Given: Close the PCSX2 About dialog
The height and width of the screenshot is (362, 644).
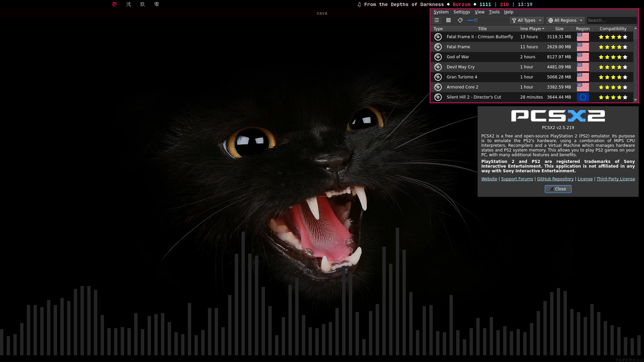Looking at the screenshot, I should pos(558,189).
